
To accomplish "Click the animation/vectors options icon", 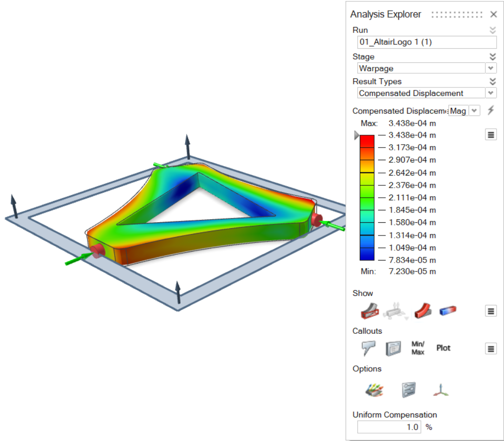I will pos(375,390).
